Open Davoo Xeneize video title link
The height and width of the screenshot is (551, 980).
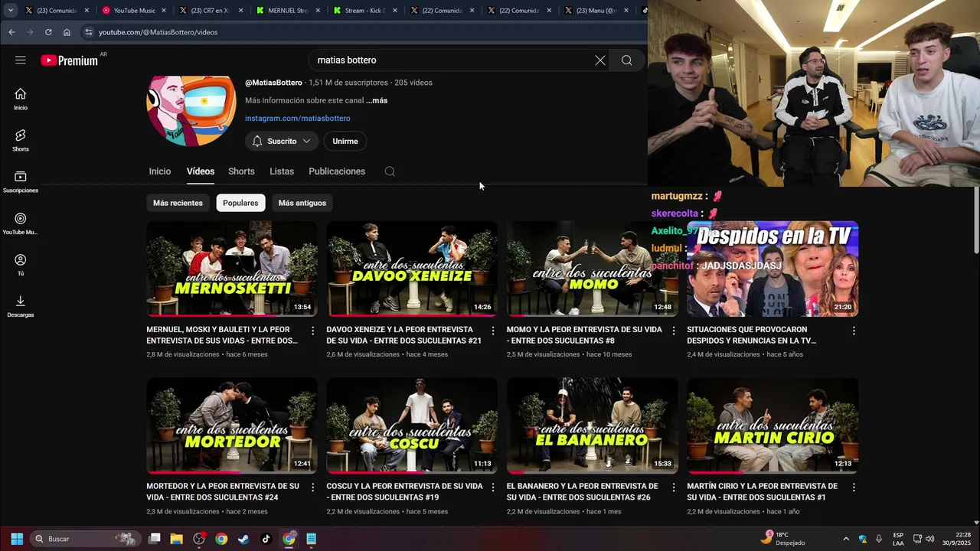(404, 335)
